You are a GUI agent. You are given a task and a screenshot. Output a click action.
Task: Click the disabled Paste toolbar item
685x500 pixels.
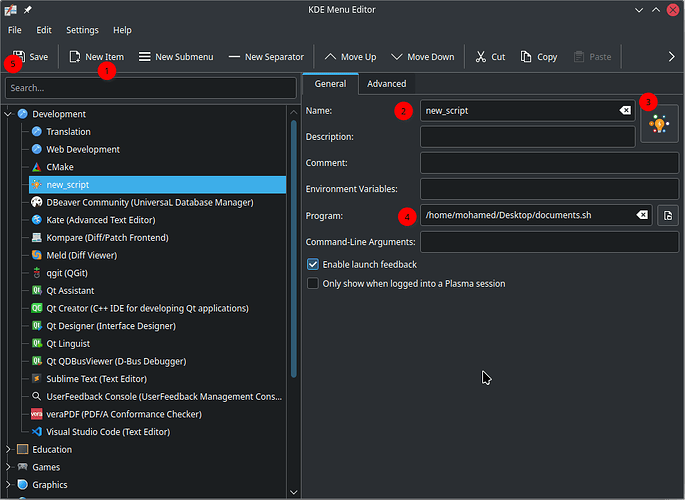point(592,57)
